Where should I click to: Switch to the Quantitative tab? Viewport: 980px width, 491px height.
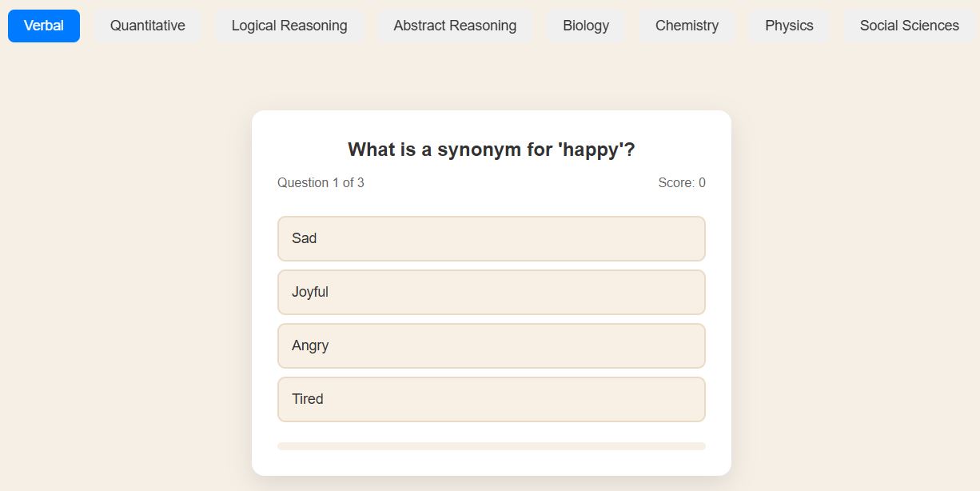point(148,26)
